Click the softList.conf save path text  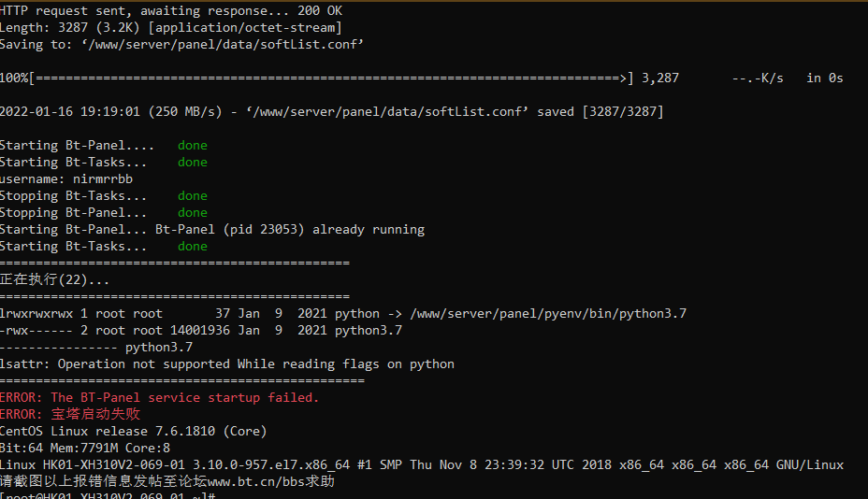click(x=223, y=44)
